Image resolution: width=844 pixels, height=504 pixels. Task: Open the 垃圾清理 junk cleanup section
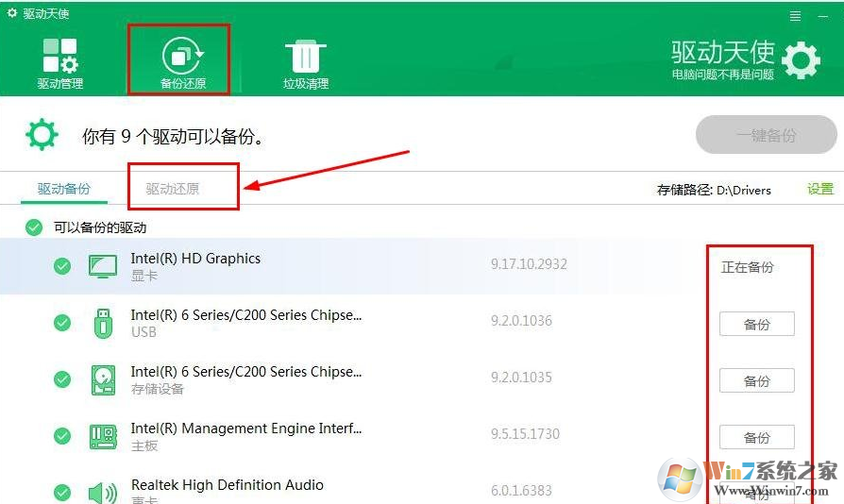[306, 63]
